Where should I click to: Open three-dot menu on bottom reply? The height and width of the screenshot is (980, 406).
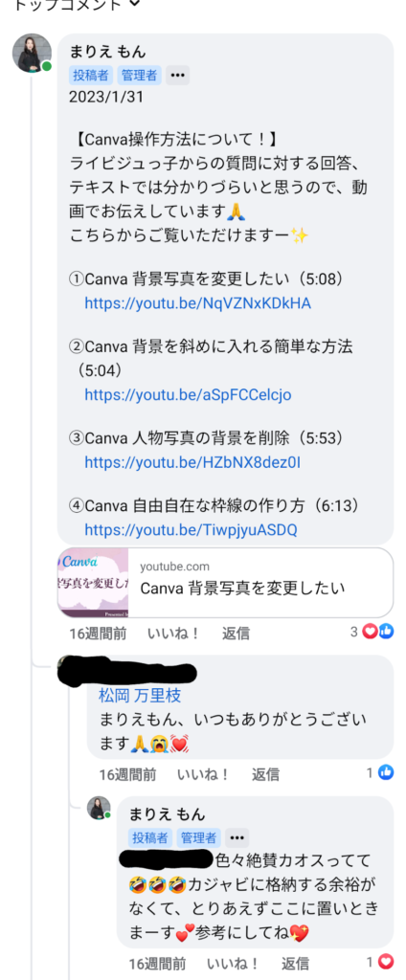(x=237, y=837)
